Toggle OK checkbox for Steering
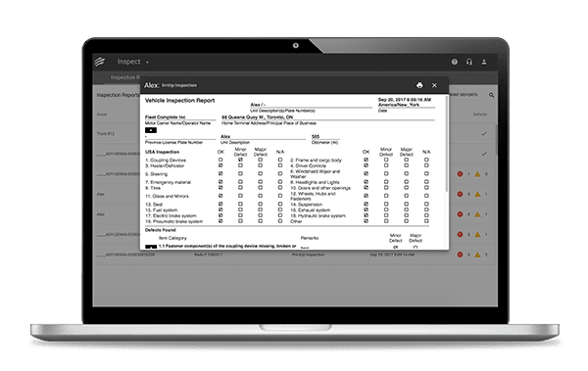Screen dimensions: 588x371 (220, 173)
